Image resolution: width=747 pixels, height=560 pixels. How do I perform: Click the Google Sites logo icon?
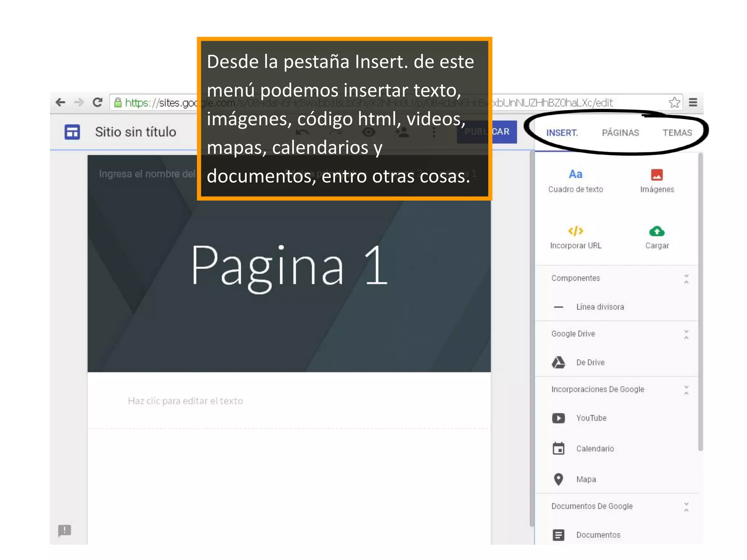pos(72,132)
